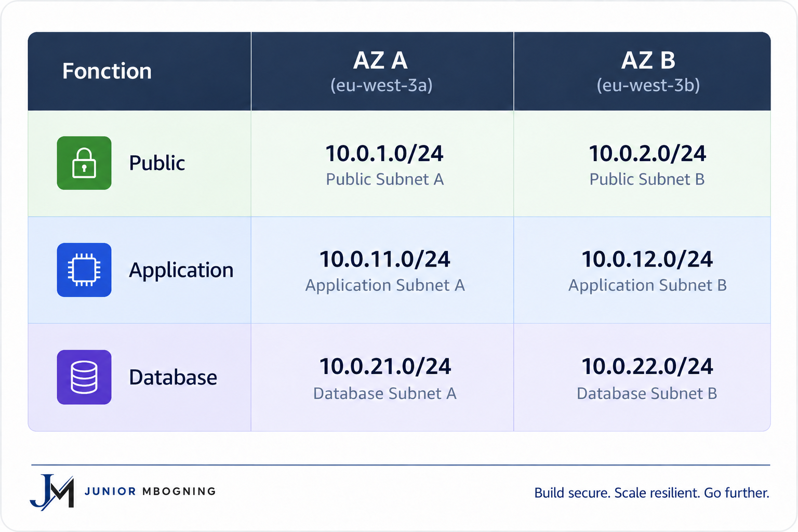The width and height of the screenshot is (798, 532).
Task: Click the '(eu-west-3b)' region label
Action: (x=648, y=85)
